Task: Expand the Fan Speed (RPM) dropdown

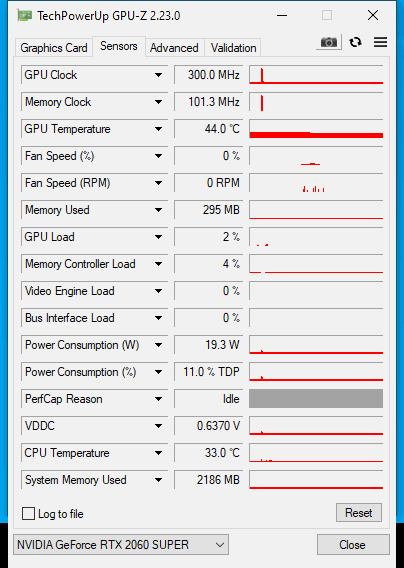Action: click(158, 183)
